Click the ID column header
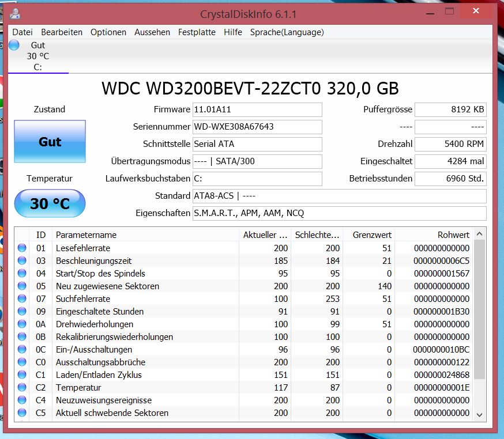Image resolution: width=504 pixels, height=439 pixels. click(x=41, y=234)
